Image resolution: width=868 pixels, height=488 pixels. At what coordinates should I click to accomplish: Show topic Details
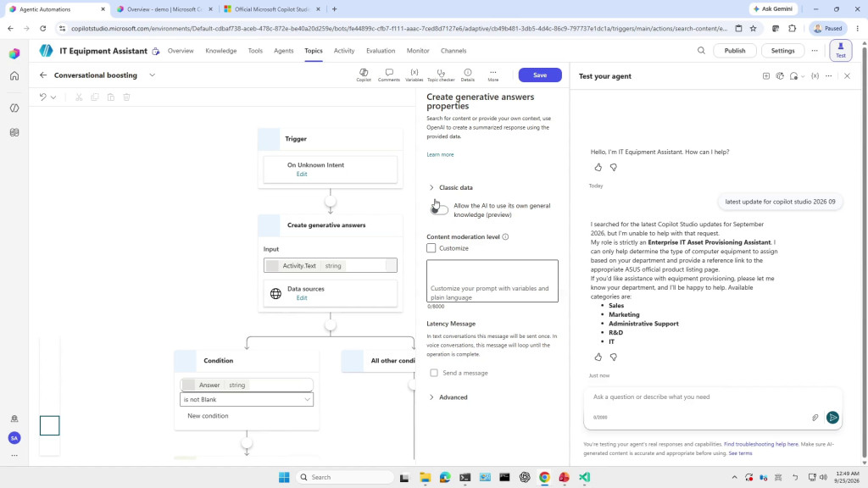(468, 75)
